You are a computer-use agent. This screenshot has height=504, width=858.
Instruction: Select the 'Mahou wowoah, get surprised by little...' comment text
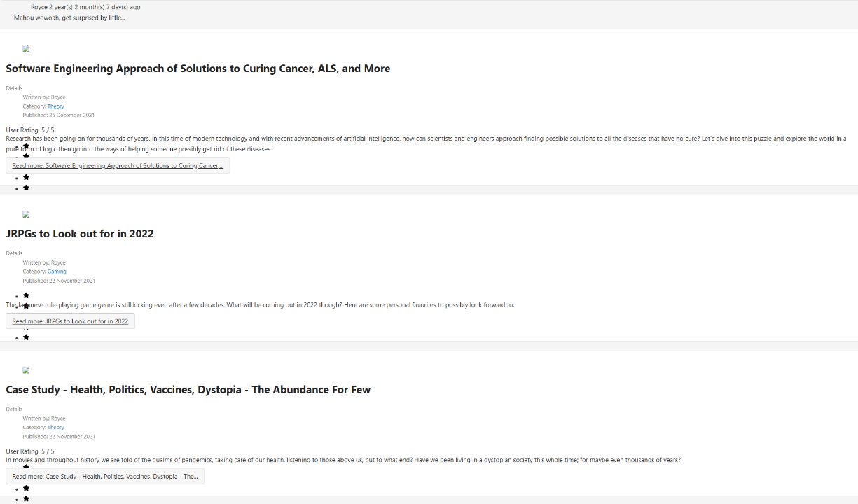click(x=70, y=17)
